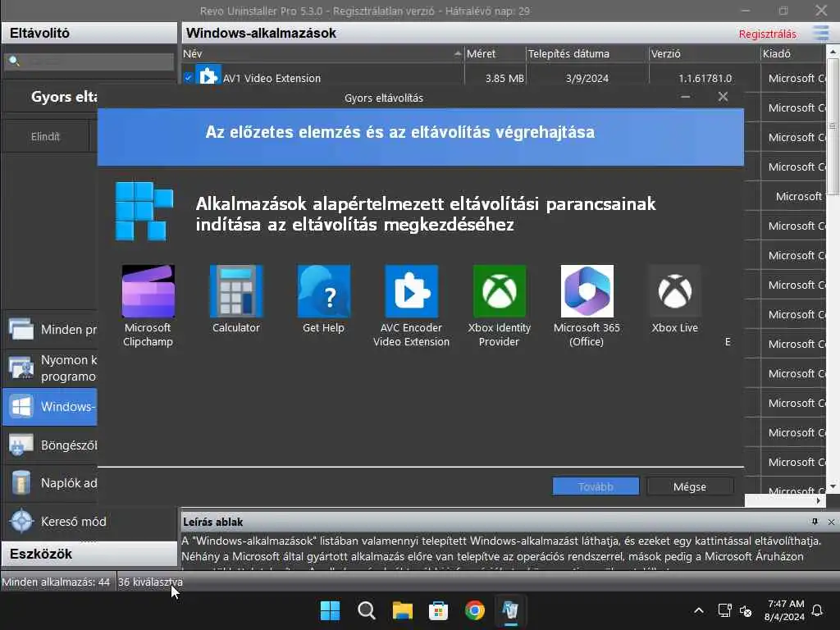840x630 pixels.
Task: Open Google Chrome from the taskbar
Action: 475,610
